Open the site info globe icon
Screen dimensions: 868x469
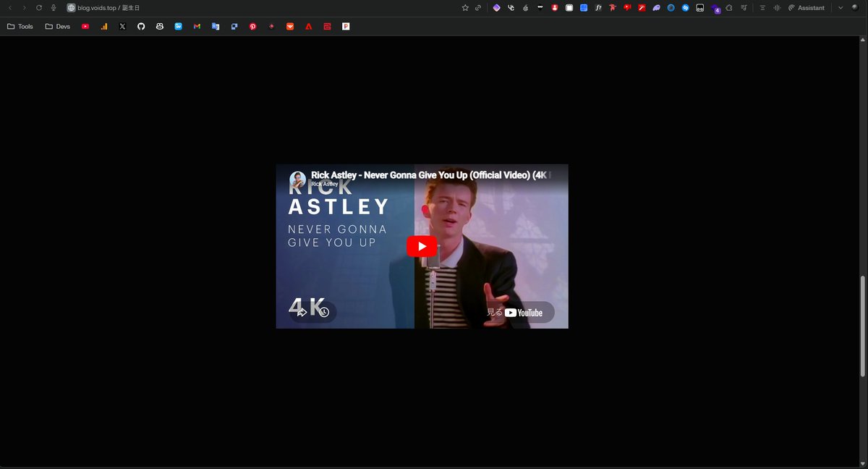click(x=71, y=8)
